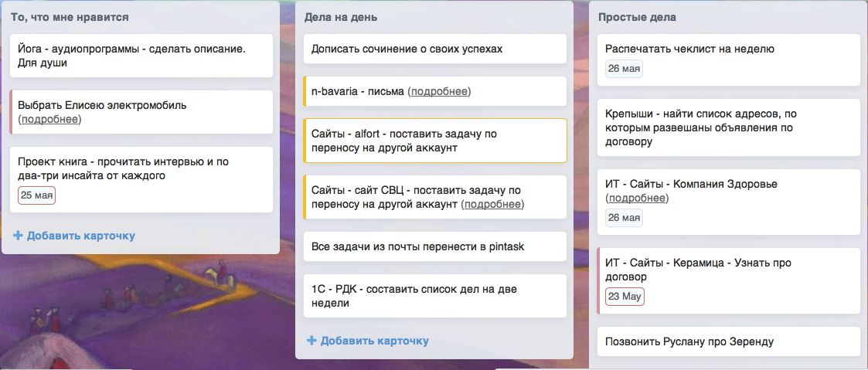Select «Сайты - alfort» highlighted card
The height and width of the screenshot is (370, 868).
point(434,141)
